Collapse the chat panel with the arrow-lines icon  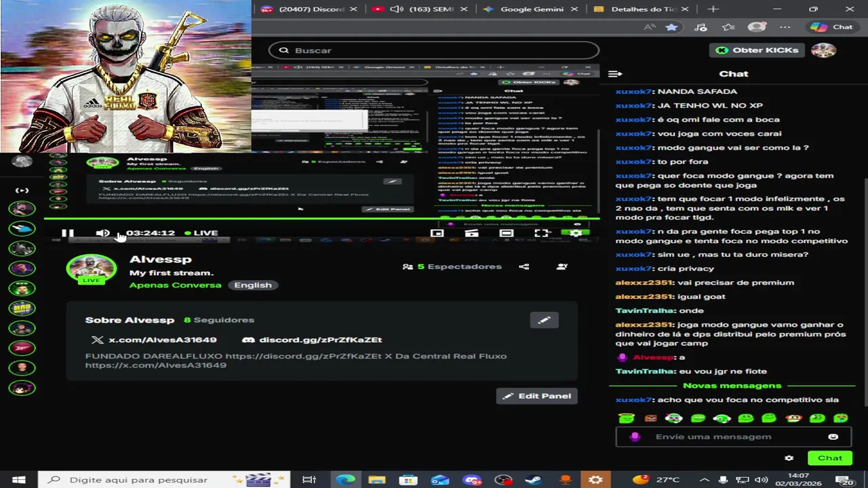[x=615, y=74]
